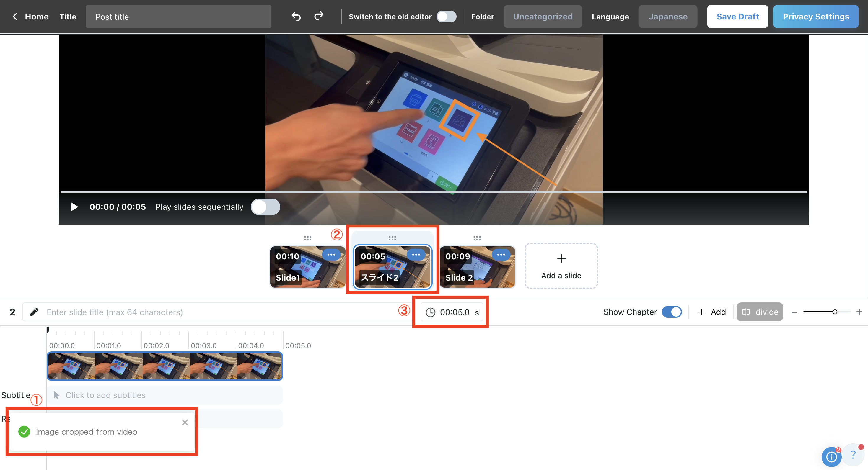The width and height of the screenshot is (868, 470).
Task: Click the zoom-in plus icon for timeline
Action: coord(859,312)
